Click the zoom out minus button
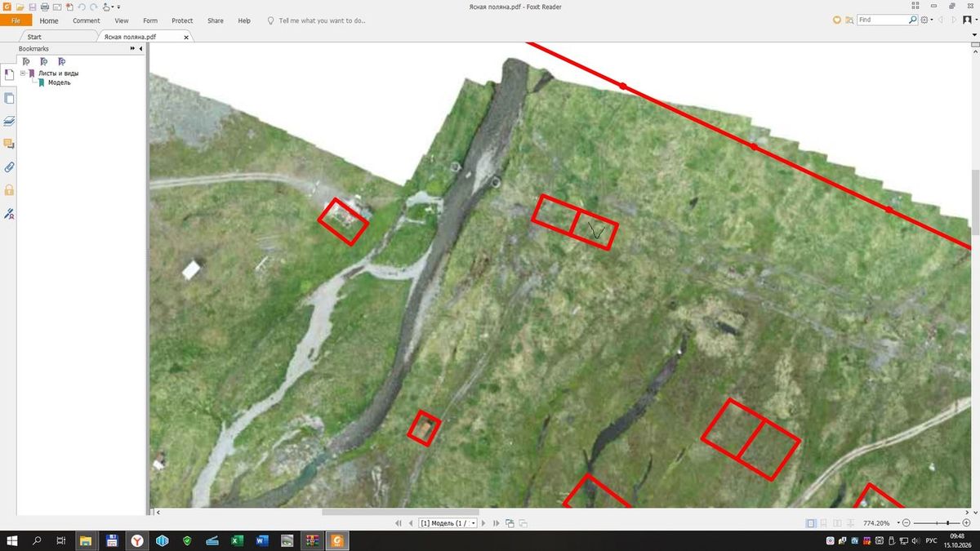 [x=908, y=522]
